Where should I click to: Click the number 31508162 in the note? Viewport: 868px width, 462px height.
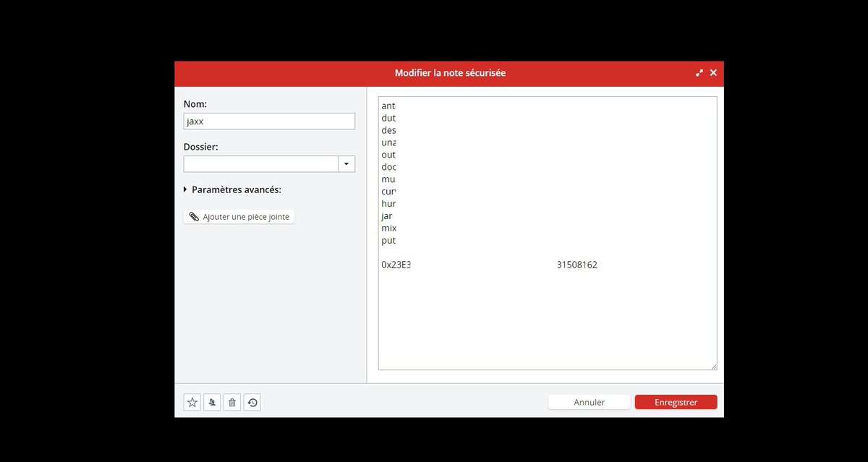[x=577, y=265]
